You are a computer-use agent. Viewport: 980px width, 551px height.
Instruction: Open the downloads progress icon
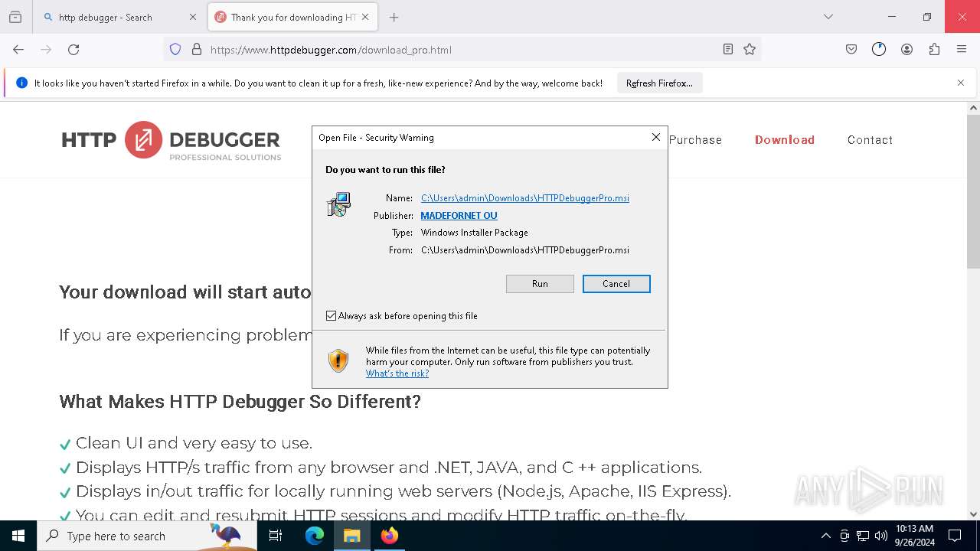coord(879,50)
